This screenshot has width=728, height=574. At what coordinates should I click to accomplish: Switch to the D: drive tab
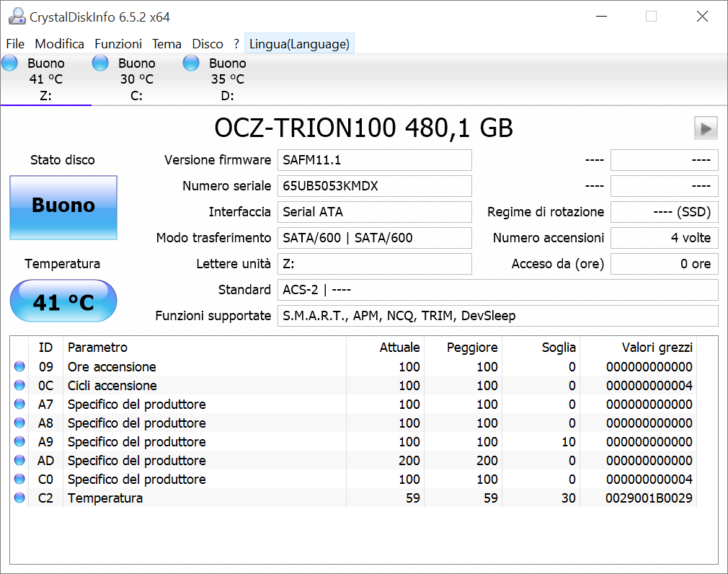point(228,79)
